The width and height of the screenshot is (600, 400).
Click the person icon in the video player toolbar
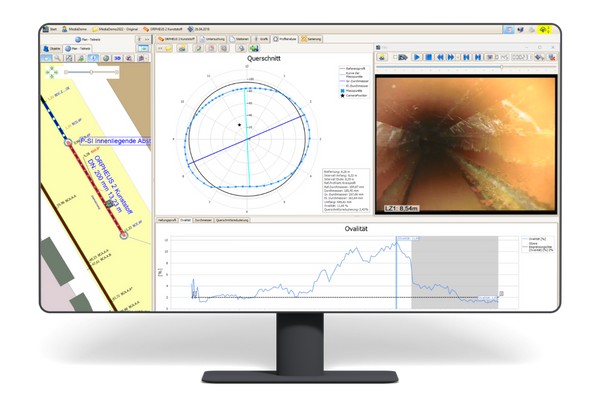[382, 57]
